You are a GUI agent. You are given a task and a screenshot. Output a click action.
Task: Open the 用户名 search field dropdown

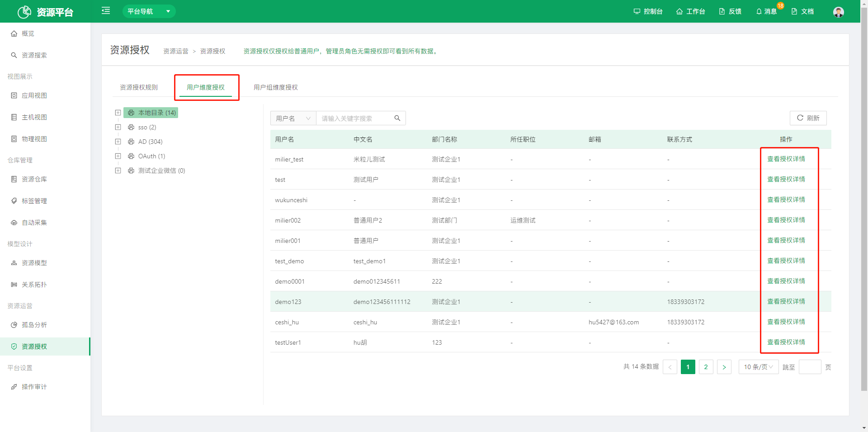click(x=293, y=118)
